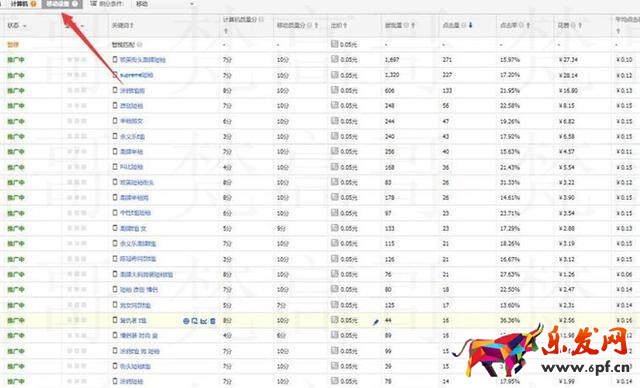The height and width of the screenshot is (388, 640).
Task: Click bid icon in row with 1,697 impressions
Action: [x=335, y=59]
